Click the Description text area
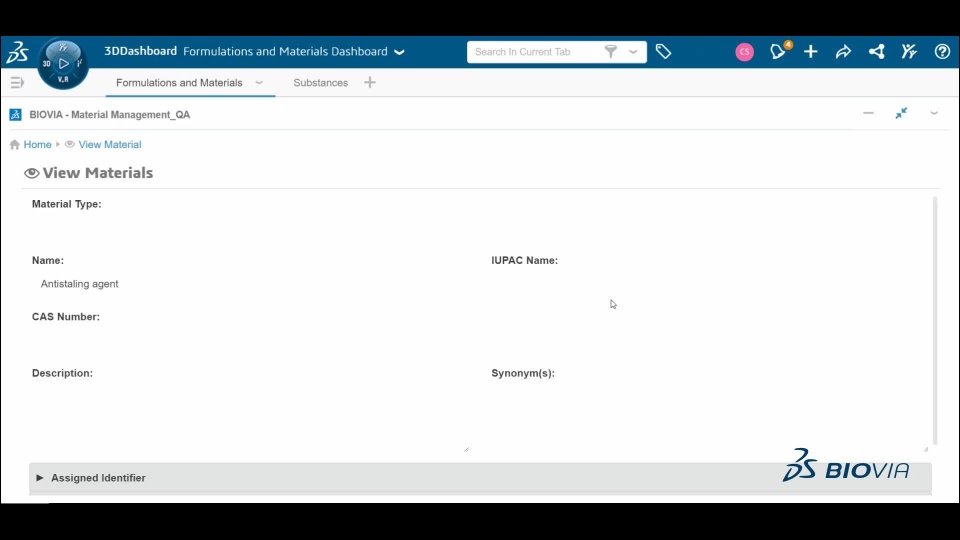This screenshot has width=960, height=540. click(x=250, y=418)
